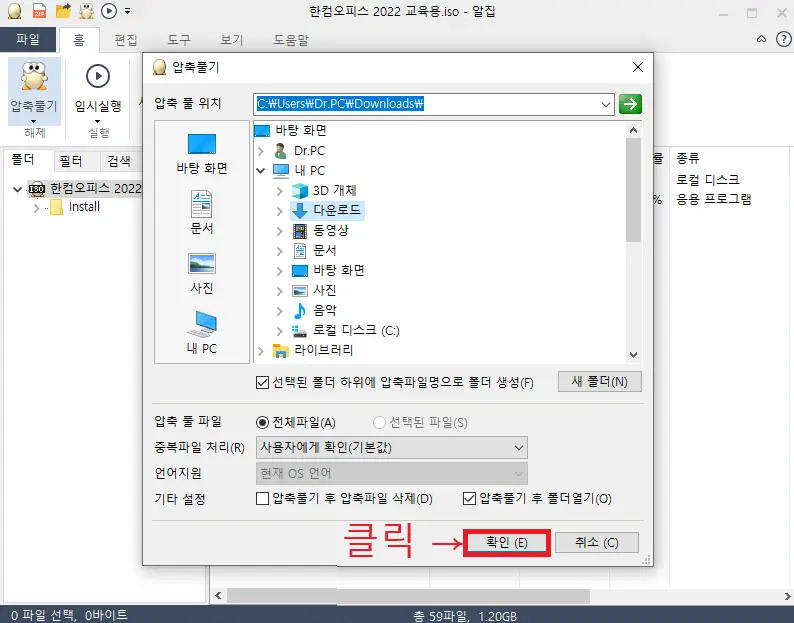
Task: Select the 검색 panel tab
Action: 119,161
